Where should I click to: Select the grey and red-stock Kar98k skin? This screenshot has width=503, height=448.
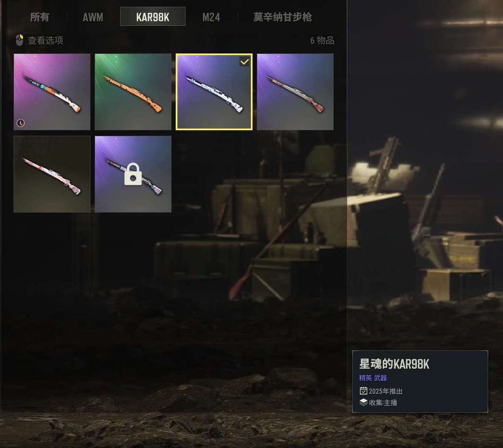click(x=295, y=92)
